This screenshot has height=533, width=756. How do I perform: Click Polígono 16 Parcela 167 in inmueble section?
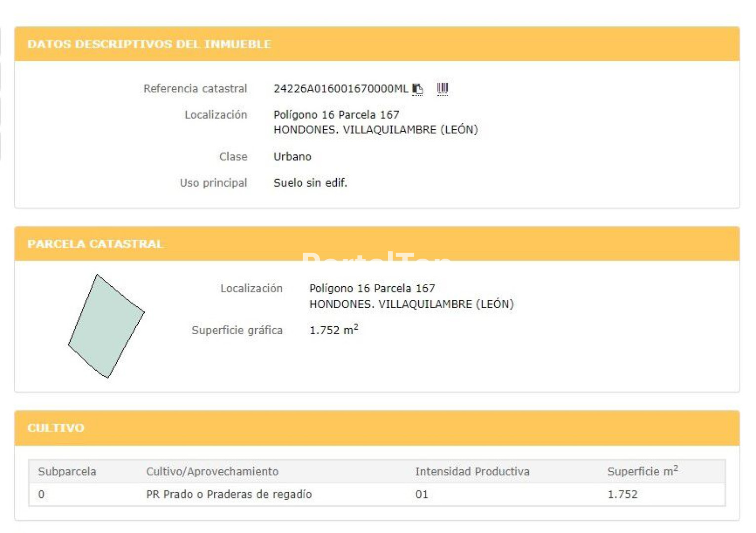coord(336,115)
